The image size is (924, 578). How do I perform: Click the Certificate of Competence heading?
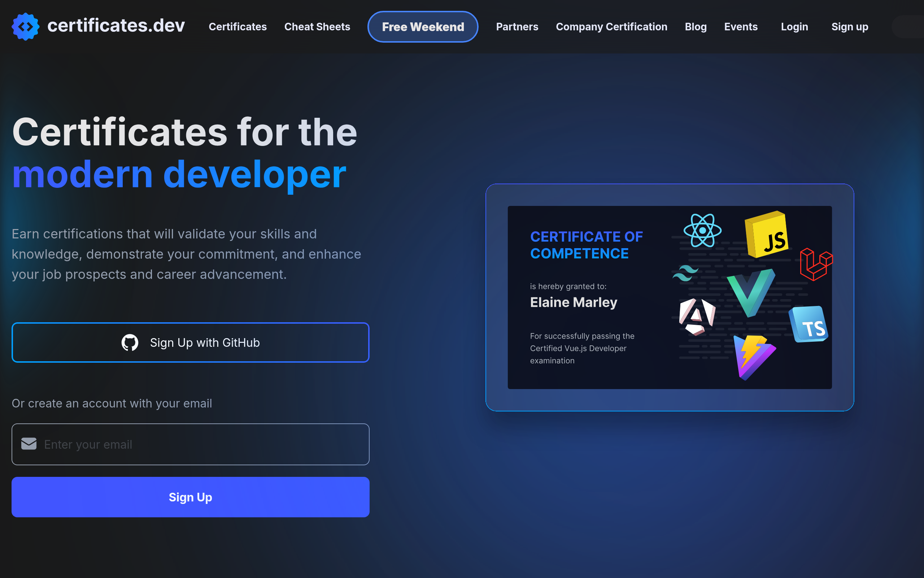click(587, 245)
